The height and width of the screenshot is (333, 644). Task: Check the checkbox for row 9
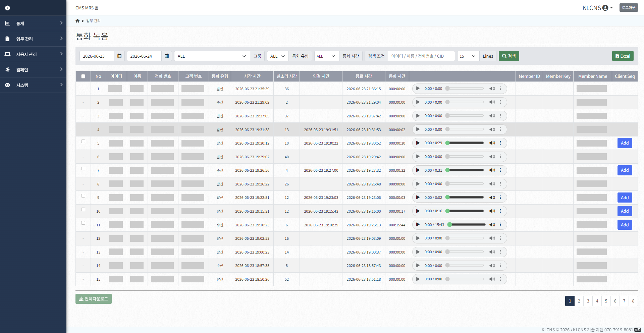pos(83,196)
